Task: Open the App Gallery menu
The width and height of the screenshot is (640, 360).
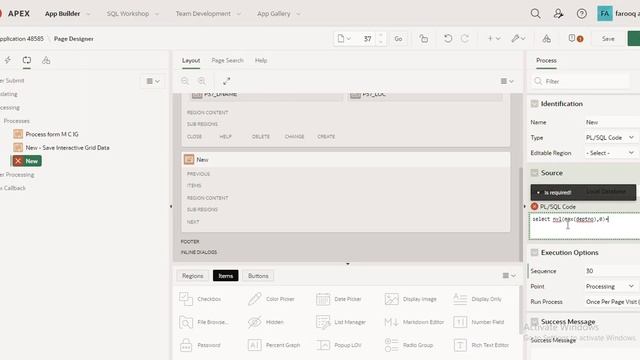Action: pos(278,13)
